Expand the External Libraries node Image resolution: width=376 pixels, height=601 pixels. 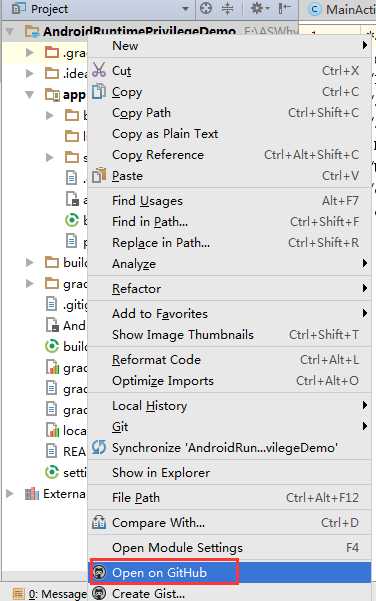(10, 494)
